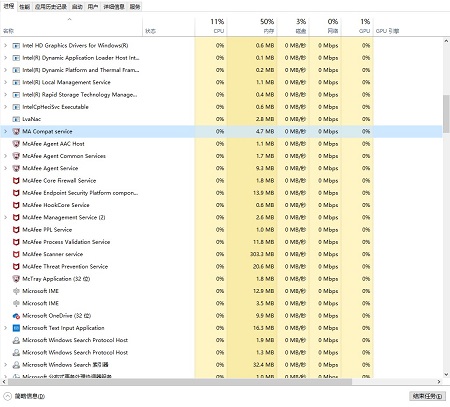Select the 20.6 MB memory cell

pos(252,267)
